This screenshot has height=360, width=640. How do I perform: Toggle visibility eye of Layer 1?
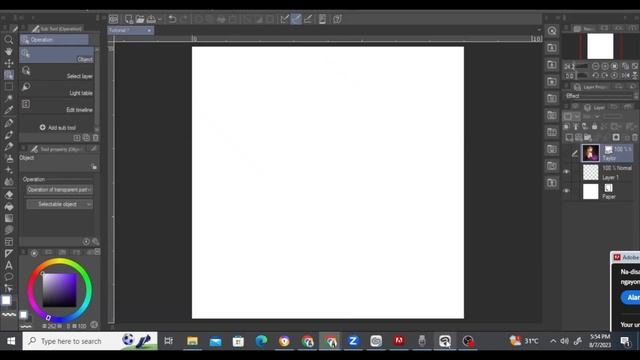(567, 172)
